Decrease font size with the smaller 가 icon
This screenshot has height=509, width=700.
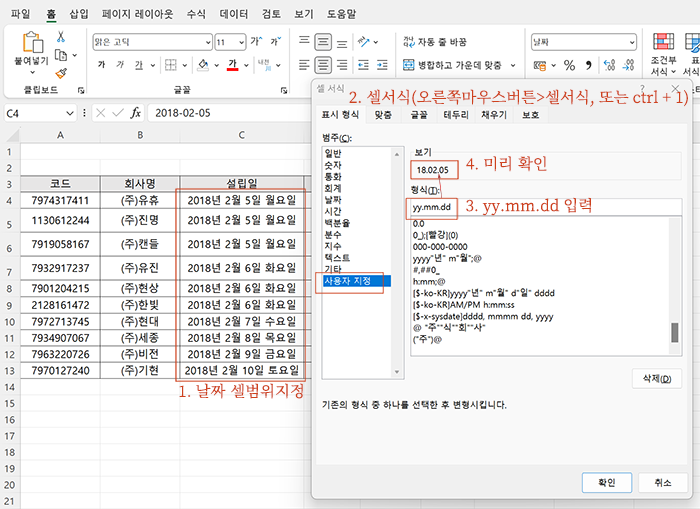[x=275, y=42]
